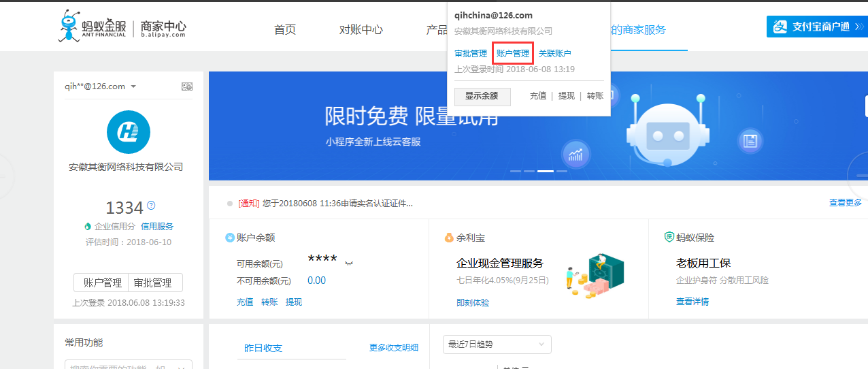Click the 审批管理 button in the sidebar

coord(155,283)
